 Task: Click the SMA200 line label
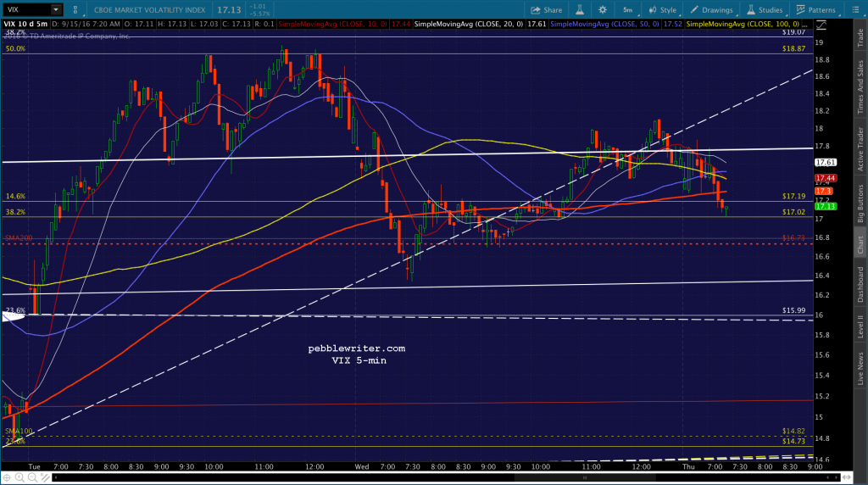(19, 238)
